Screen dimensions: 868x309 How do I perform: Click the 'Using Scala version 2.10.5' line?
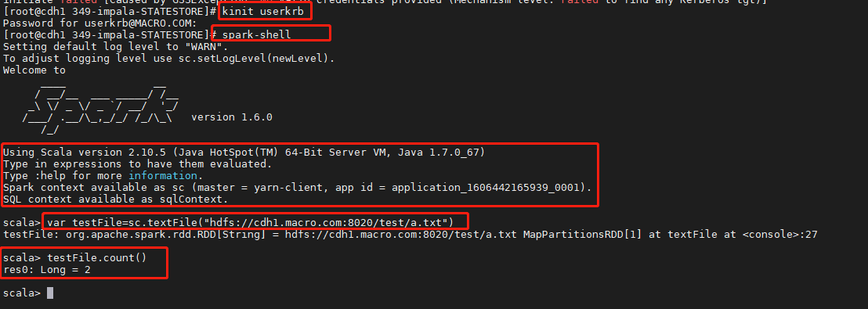[244, 152]
